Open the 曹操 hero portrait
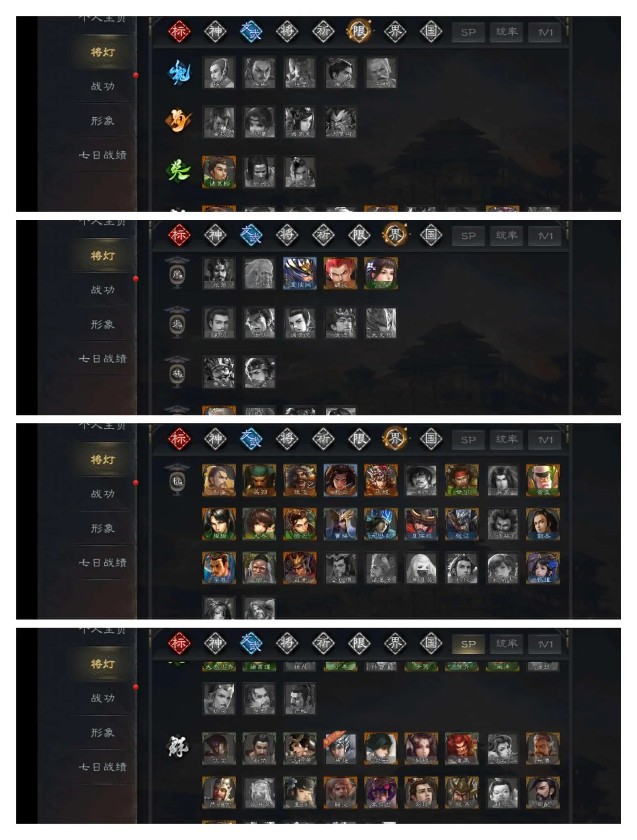 340,524
